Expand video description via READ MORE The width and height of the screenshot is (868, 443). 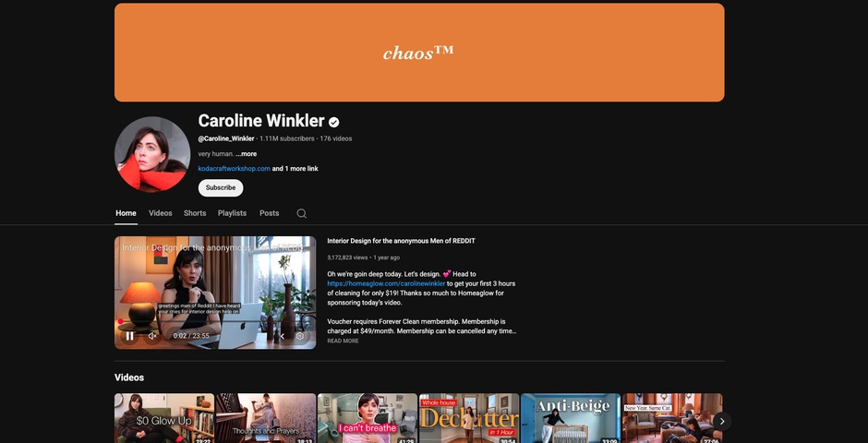343,341
